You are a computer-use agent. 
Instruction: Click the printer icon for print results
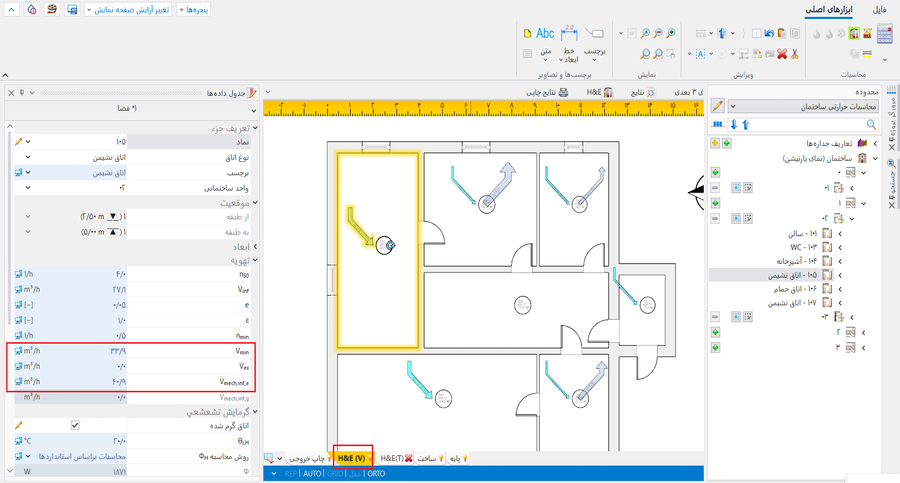coord(563,92)
